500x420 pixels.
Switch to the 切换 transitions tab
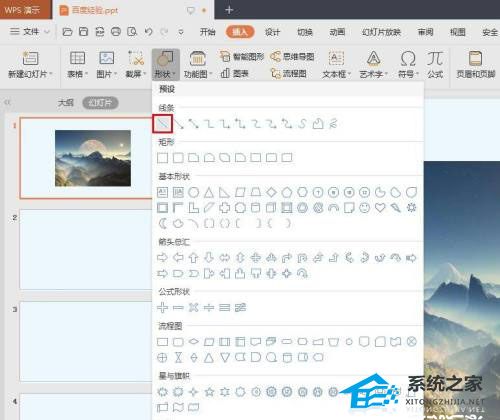pyautogui.click(x=305, y=32)
